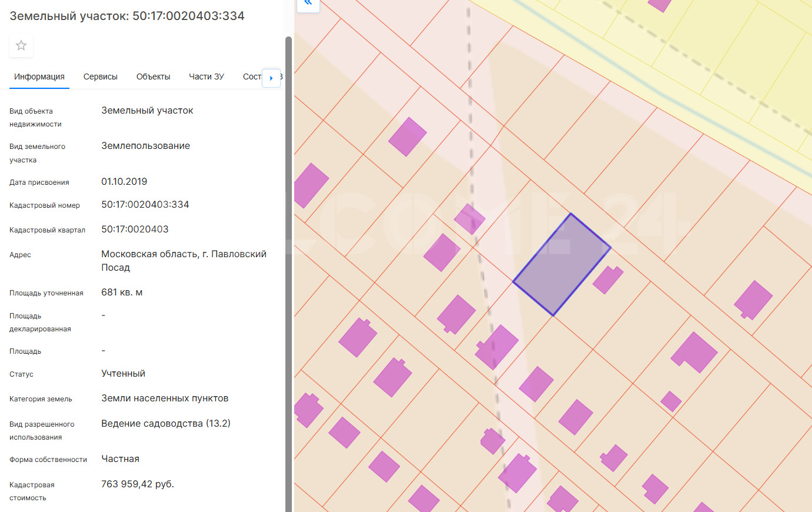Image resolution: width=812 pixels, height=512 pixels.
Task: Click the area value 681 кв. м
Action: point(122,292)
